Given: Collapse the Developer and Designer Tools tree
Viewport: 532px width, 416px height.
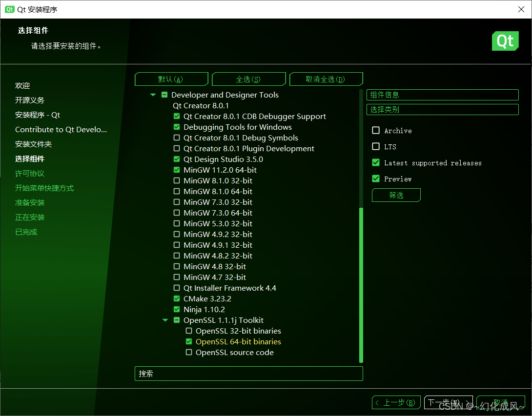Looking at the screenshot, I should 153,95.
